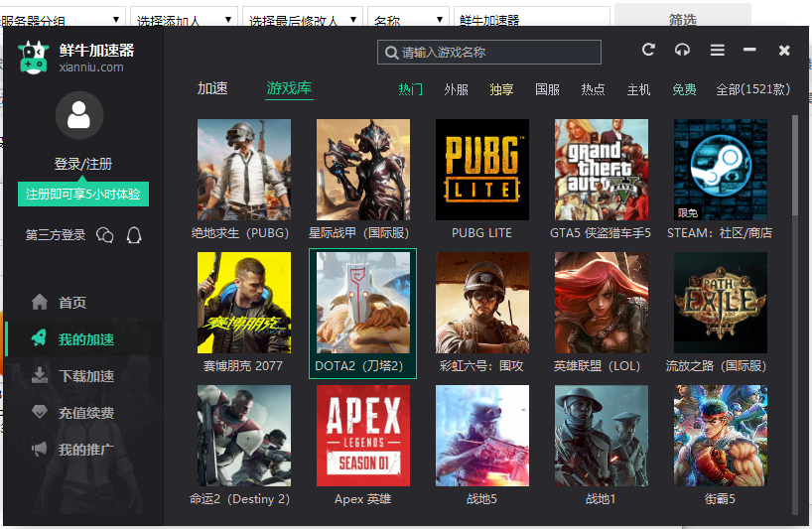Select the 国服 category filter
812x529 pixels.
click(547, 89)
